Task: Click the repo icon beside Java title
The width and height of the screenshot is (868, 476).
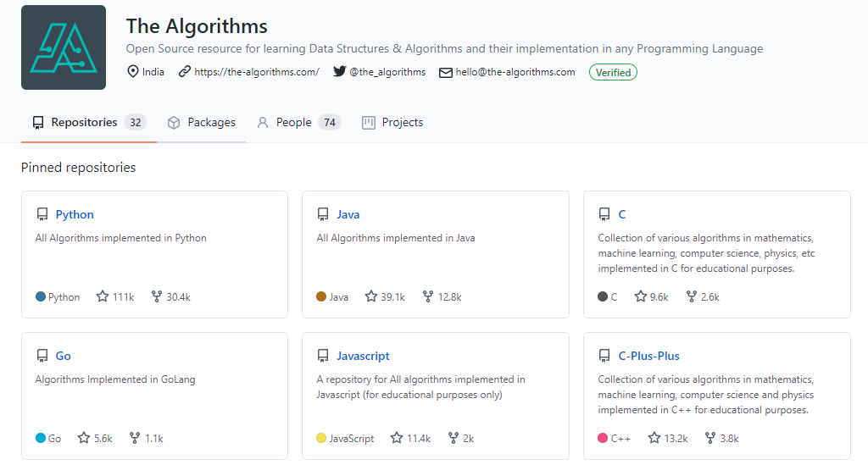Action: (323, 214)
